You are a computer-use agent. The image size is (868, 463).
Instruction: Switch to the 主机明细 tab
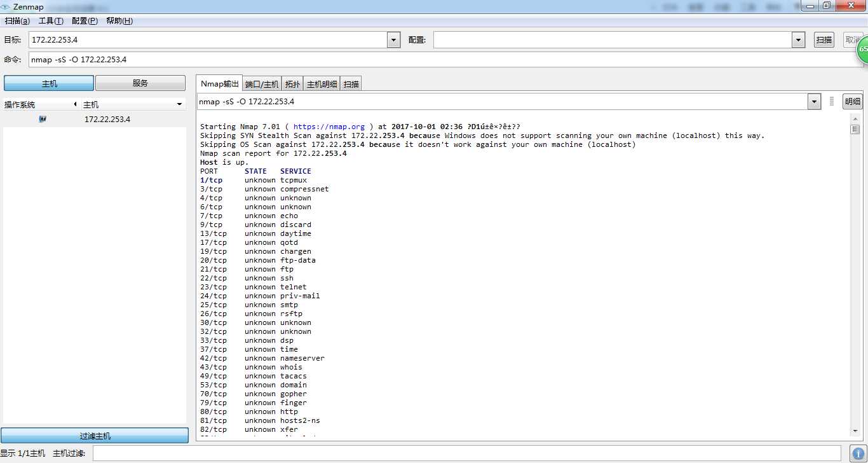[322, 84]
